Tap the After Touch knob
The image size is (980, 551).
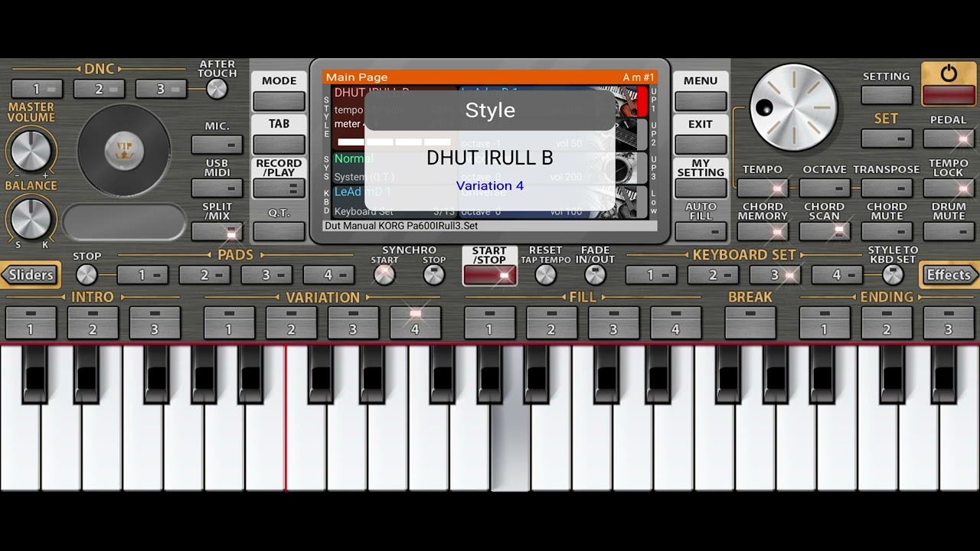217,90
